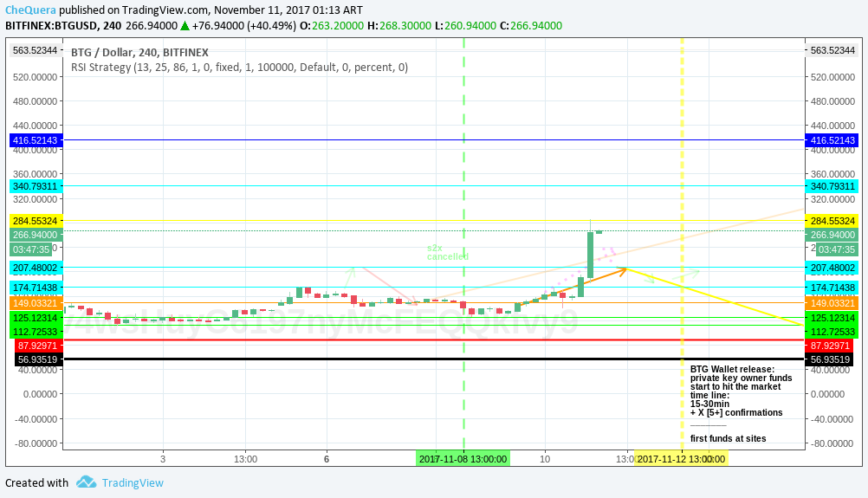868x498 pixels.
Task: Click the green 2017-11-08 13:00:00 date marker
Action: pyautogui.click(x=463, y=459)
